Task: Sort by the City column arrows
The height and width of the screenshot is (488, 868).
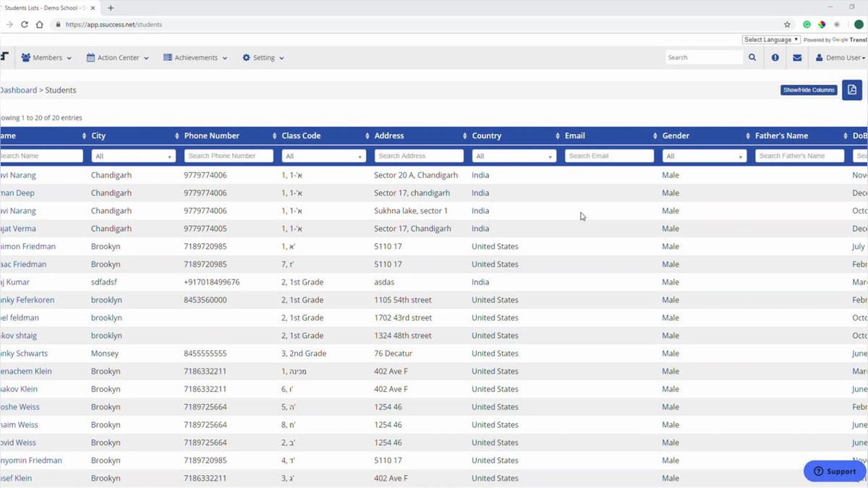Action: pos(177,135)
